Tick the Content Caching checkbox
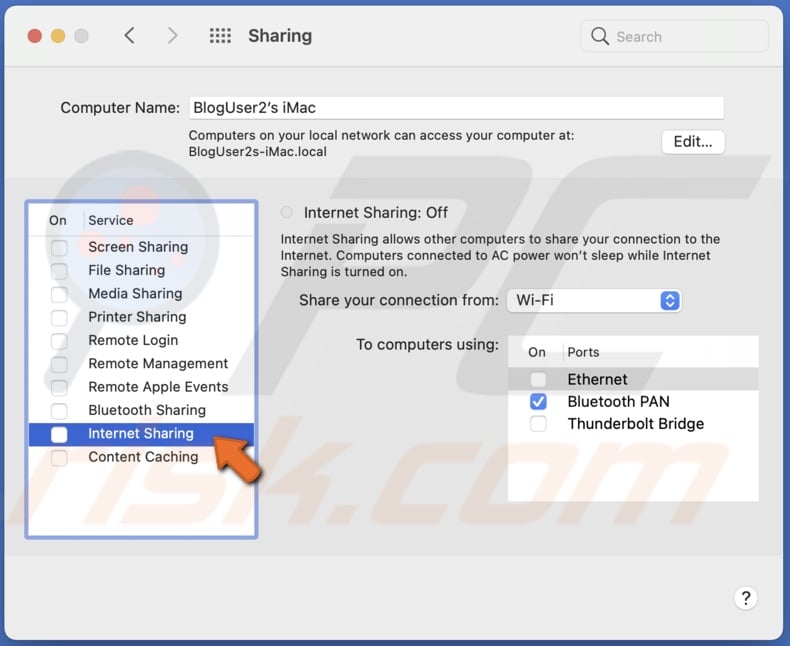This screenshot has width=790, height=646. 59,457
